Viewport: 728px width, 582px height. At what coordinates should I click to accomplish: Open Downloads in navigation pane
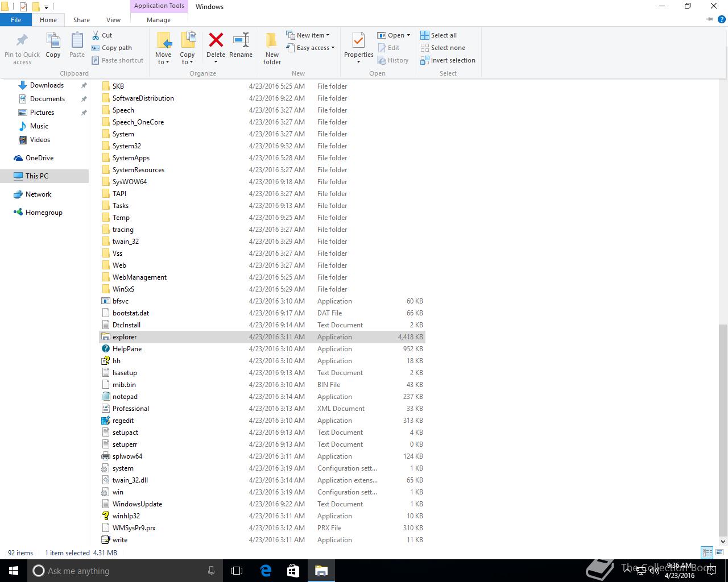pos(47,85)
